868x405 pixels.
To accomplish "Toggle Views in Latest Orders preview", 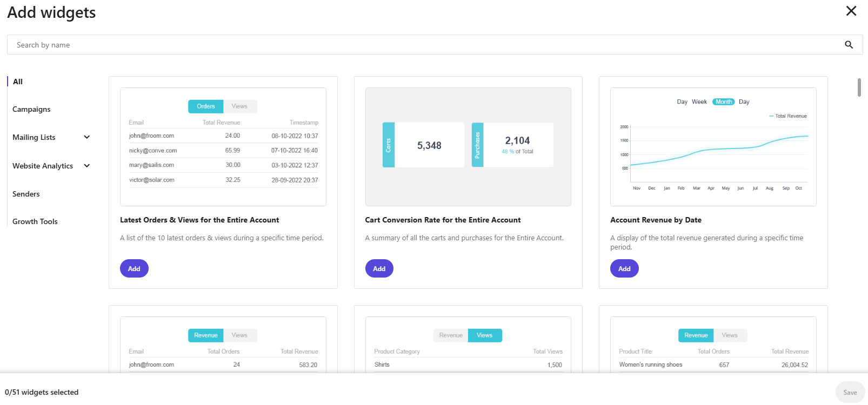I will click(239, 106).
